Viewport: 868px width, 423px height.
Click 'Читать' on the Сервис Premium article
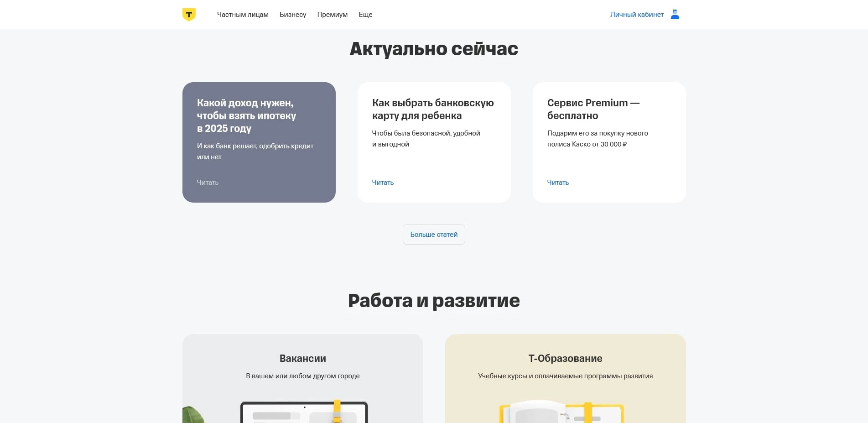pyautogui.click(x=557, y=182)
